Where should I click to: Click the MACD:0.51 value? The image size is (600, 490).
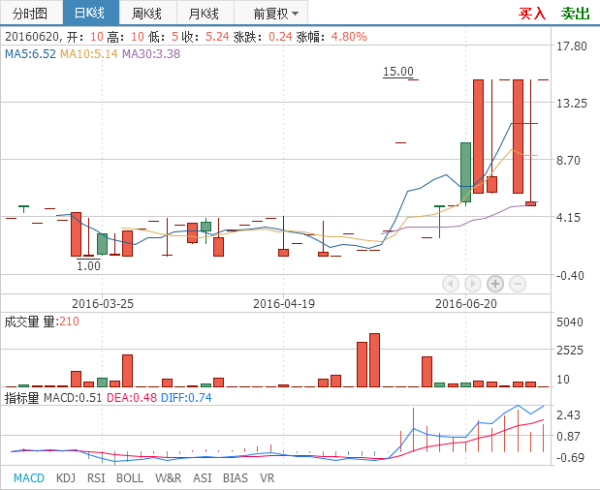(73, 398)
